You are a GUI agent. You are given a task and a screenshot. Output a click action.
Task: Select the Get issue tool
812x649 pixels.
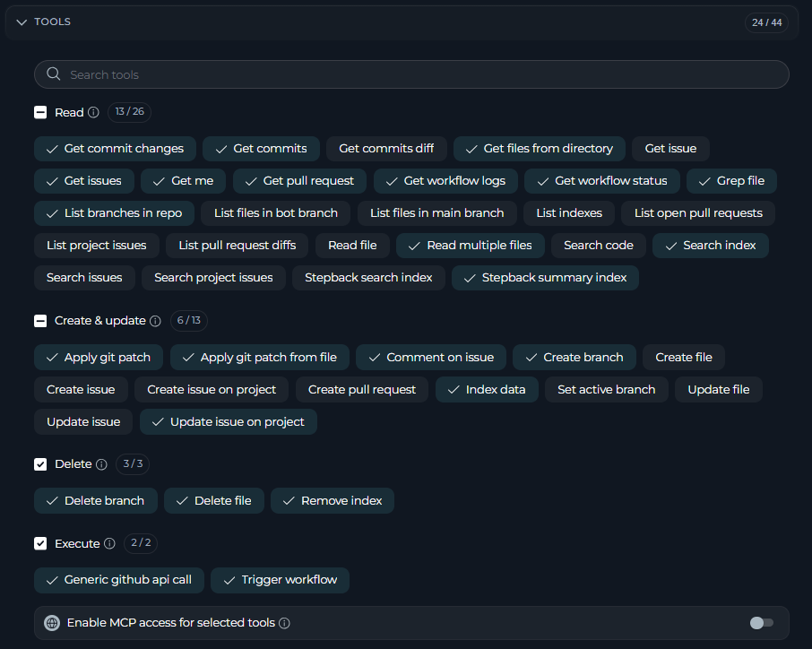[x=670, y=149]
